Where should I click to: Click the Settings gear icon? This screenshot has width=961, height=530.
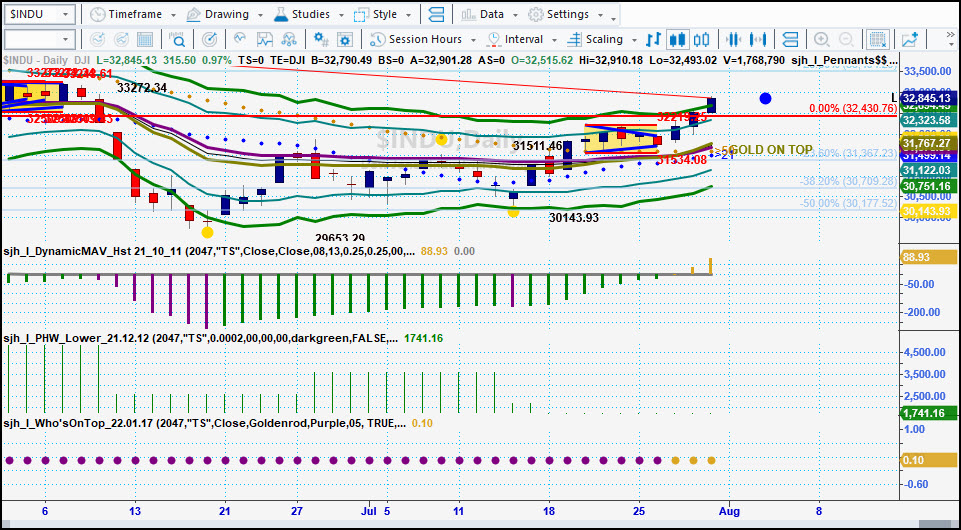click(x=536, y=14)
